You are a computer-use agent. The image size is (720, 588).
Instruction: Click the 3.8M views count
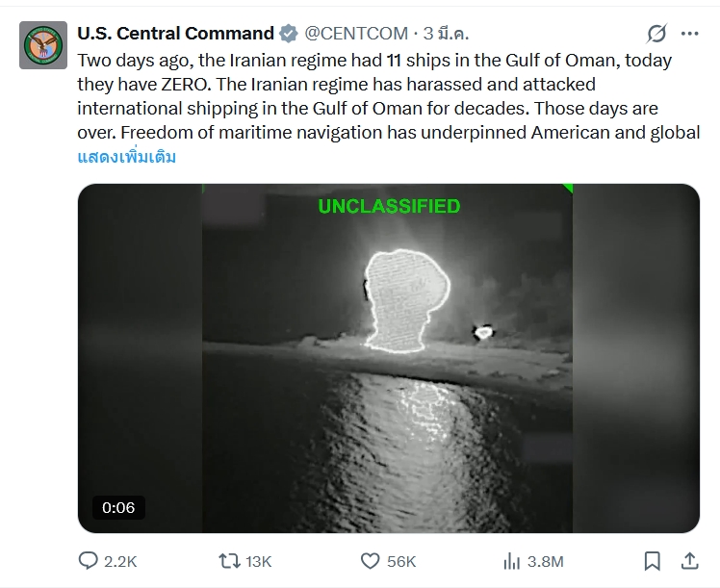click(x=546, y=561)
